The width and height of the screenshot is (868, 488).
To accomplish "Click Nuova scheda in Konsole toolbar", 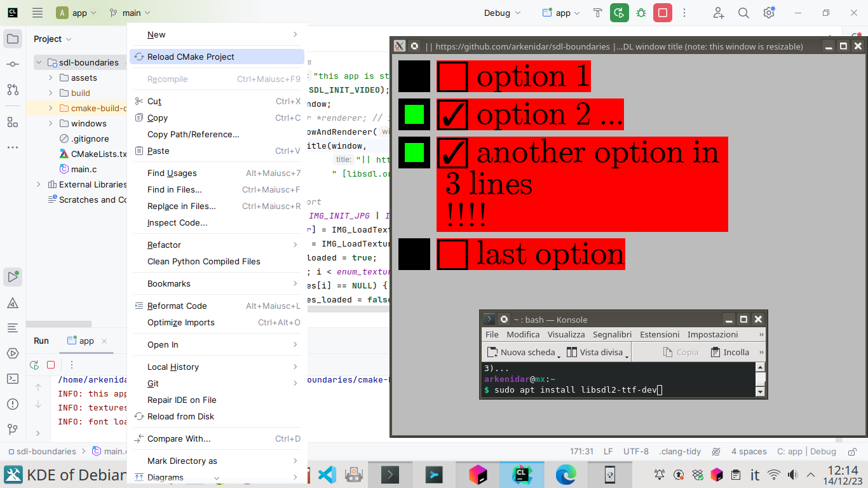I will pyautogui.click(x=522, y=352).
